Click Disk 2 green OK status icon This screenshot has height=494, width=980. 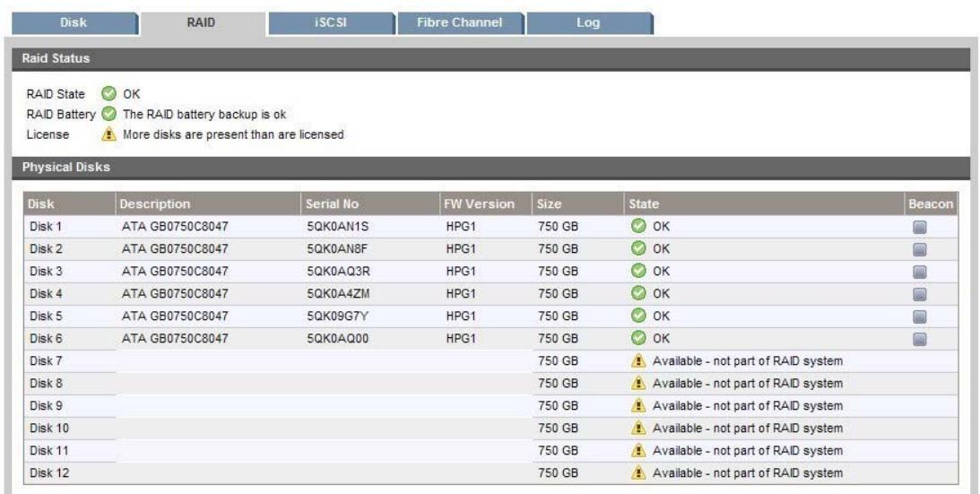point(638,249)
